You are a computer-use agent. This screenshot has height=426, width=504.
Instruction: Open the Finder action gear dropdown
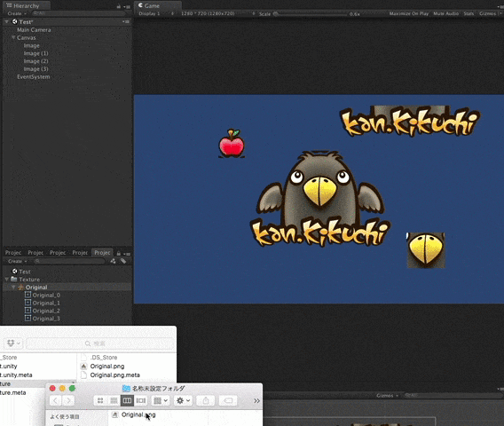point(183,400)
